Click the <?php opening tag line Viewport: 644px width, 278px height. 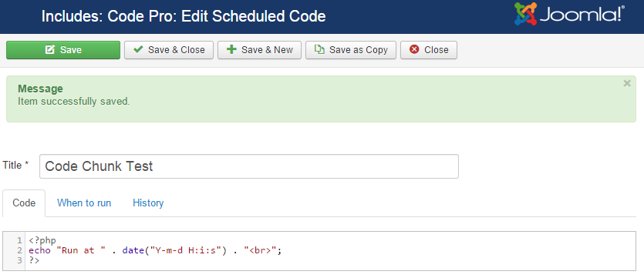(x=42, y=240)
